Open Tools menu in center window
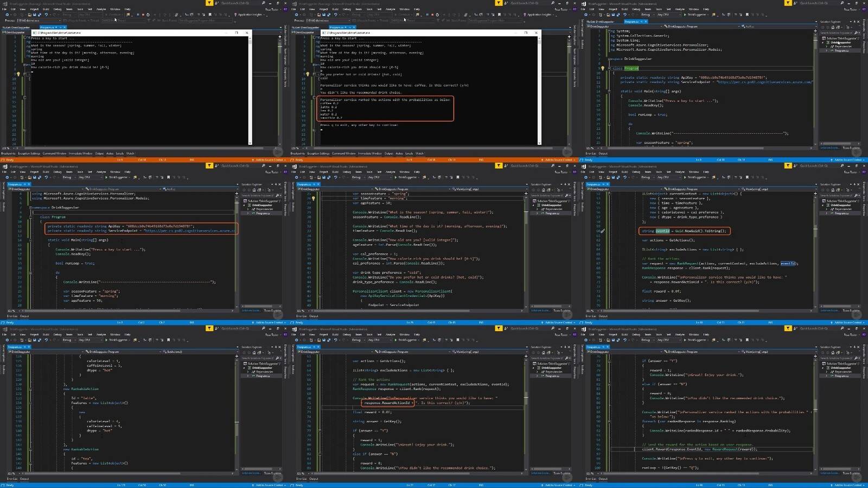The height and width of the screenshot is (488, 868). 369,172
